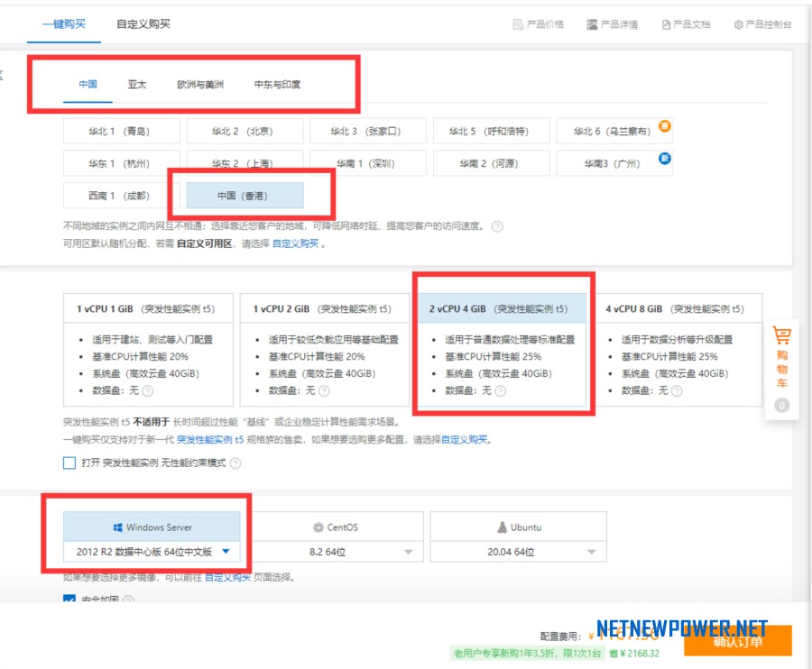812x669 pixels.
Task: Select the 1 vCPU 2 GiB instance card
Action: click(325, 350)
